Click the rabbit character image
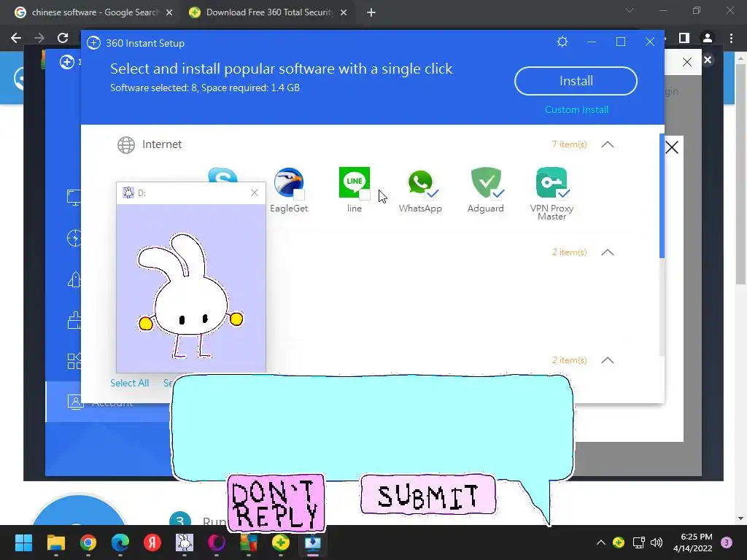747x560 pixels. click(x=190, y=295)
